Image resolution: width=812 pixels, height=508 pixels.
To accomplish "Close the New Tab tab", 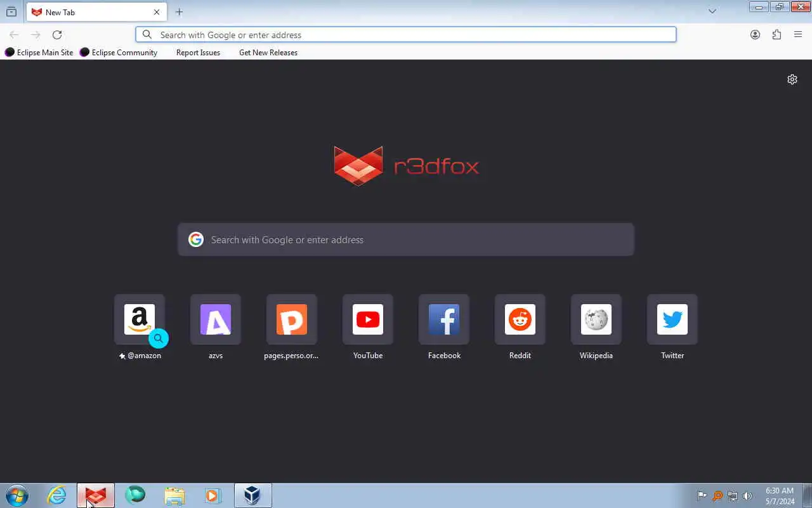I will (x=157, y=12).
